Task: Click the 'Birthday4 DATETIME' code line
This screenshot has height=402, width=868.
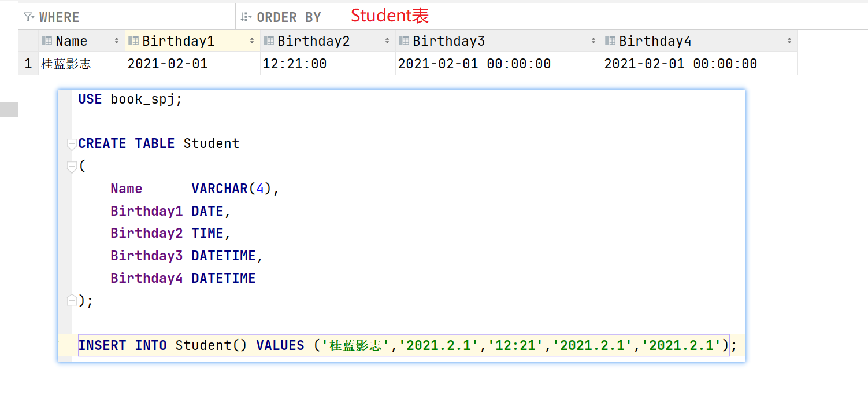Action: 183,278
